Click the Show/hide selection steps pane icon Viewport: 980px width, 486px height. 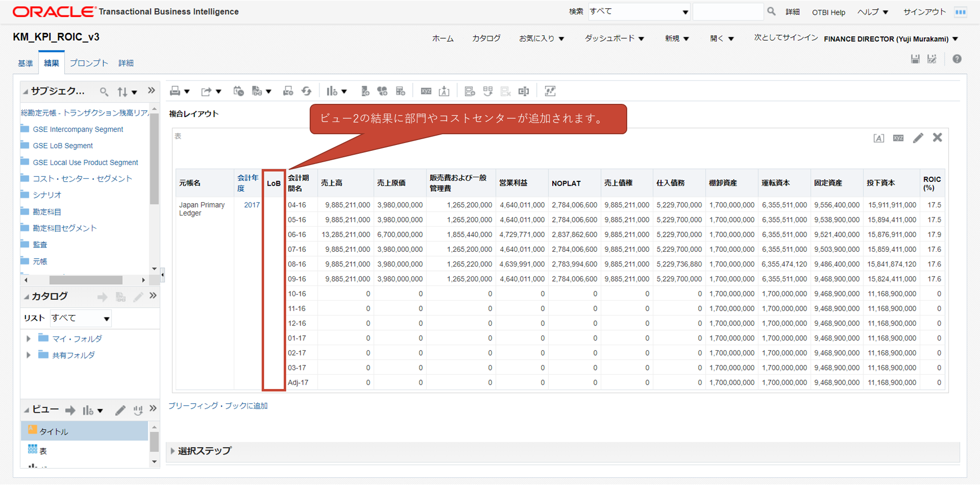550,91
